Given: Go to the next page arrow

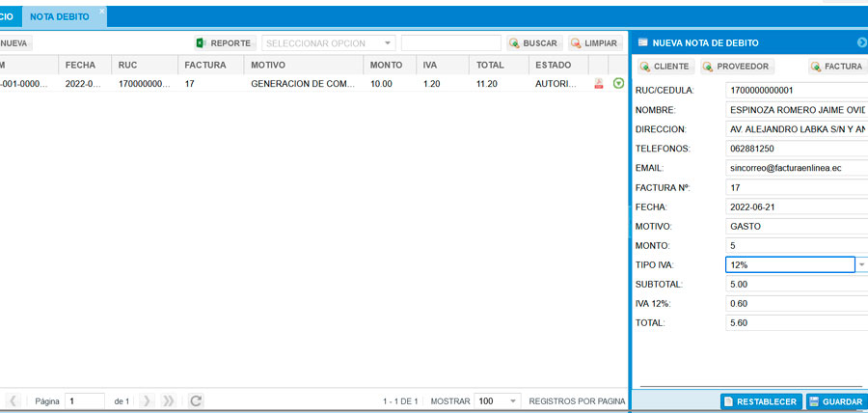Looking at the screenshot, I should pos(147,400).
